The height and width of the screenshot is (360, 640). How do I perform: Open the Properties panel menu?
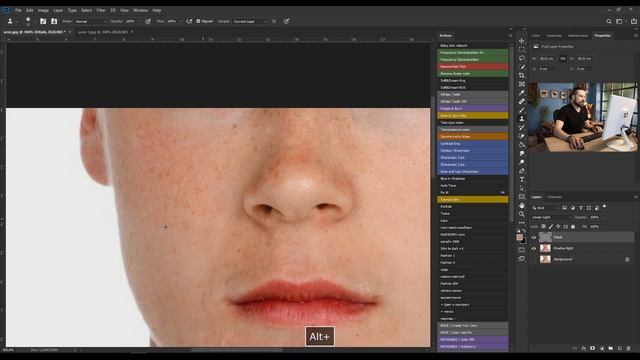636,36
